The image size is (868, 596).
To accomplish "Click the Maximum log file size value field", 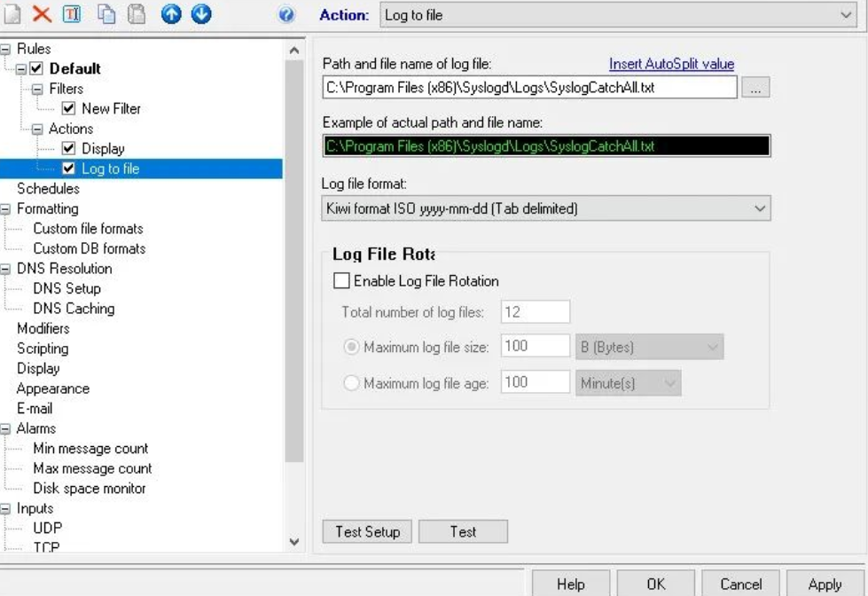I will click(536, 346).
